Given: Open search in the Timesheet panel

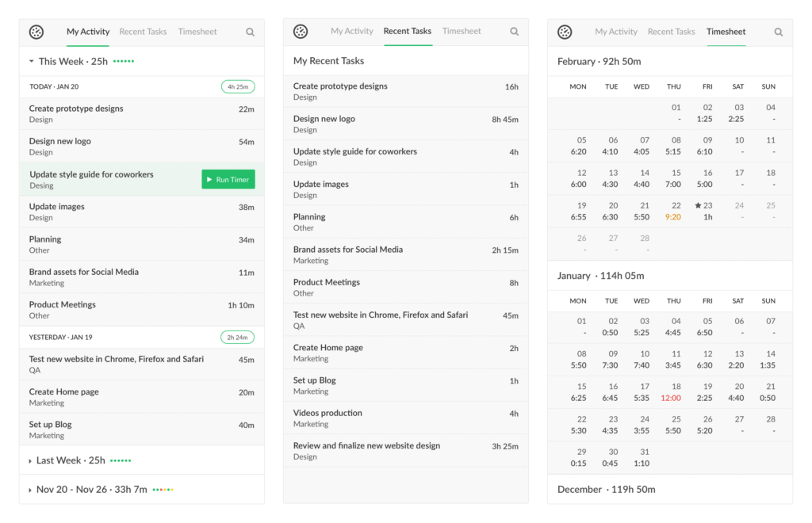Looking at the screenshot, I should pyautogui.click(x=778, y=32).
